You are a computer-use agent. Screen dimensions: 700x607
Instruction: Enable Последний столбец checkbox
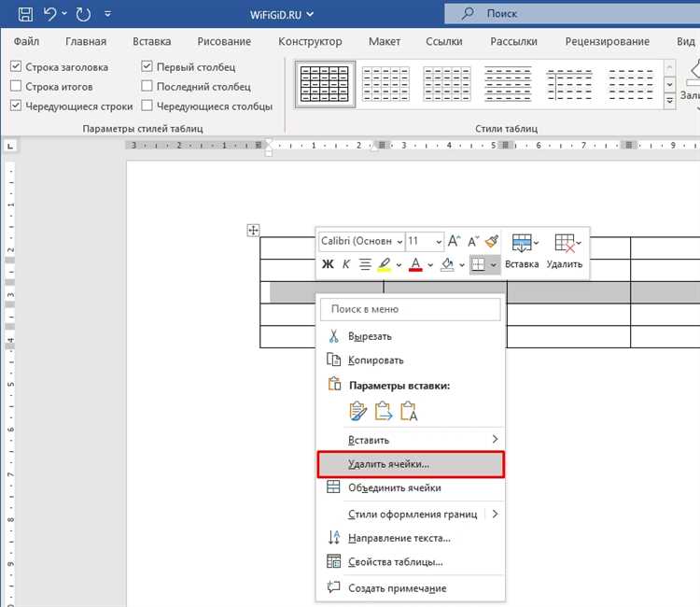pyautogui.click(x=147, y=86)
